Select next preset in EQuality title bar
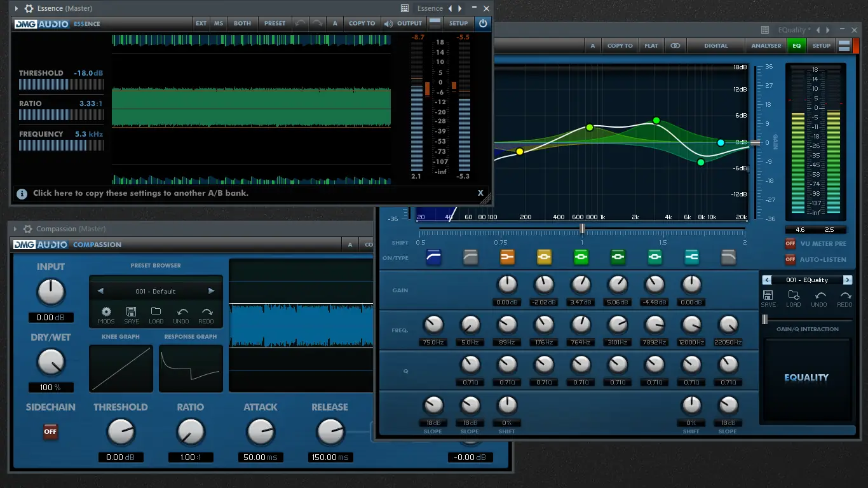 (827, 30)
